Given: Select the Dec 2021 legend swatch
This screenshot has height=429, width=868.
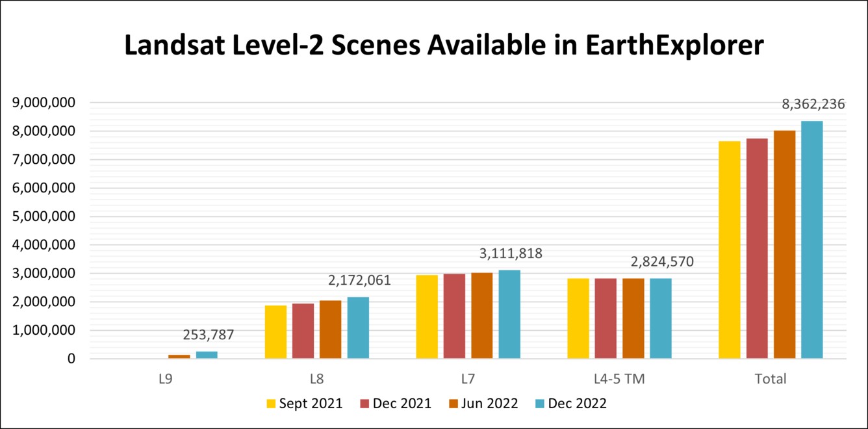Looking at the screenshot, I should pos(364,404).
